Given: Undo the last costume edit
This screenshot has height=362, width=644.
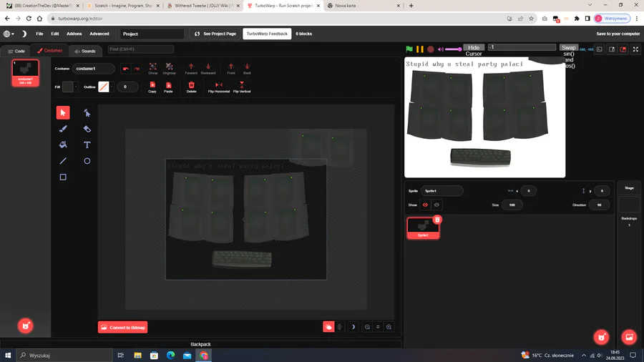Looking at the screenshot, I should pos(126,69).
